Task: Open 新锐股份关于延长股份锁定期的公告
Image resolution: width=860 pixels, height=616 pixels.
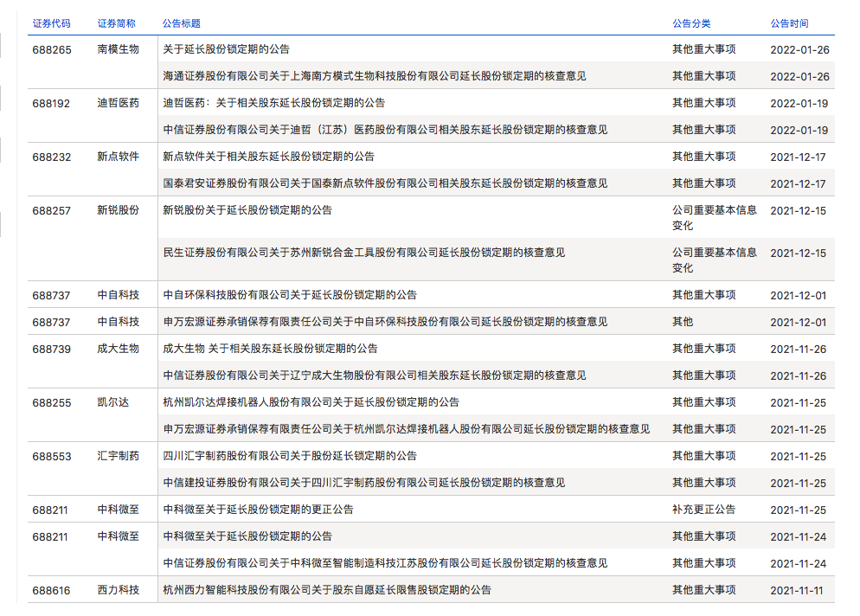Action: click(247, 210)
